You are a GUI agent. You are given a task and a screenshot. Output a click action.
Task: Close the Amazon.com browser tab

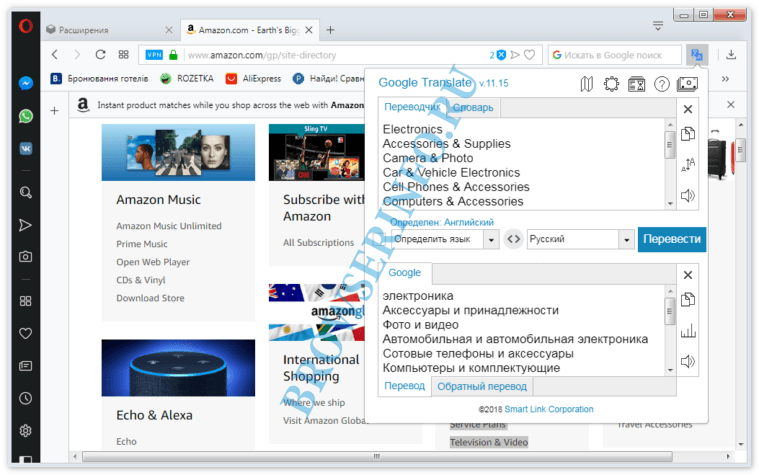[x=309, y=30]
